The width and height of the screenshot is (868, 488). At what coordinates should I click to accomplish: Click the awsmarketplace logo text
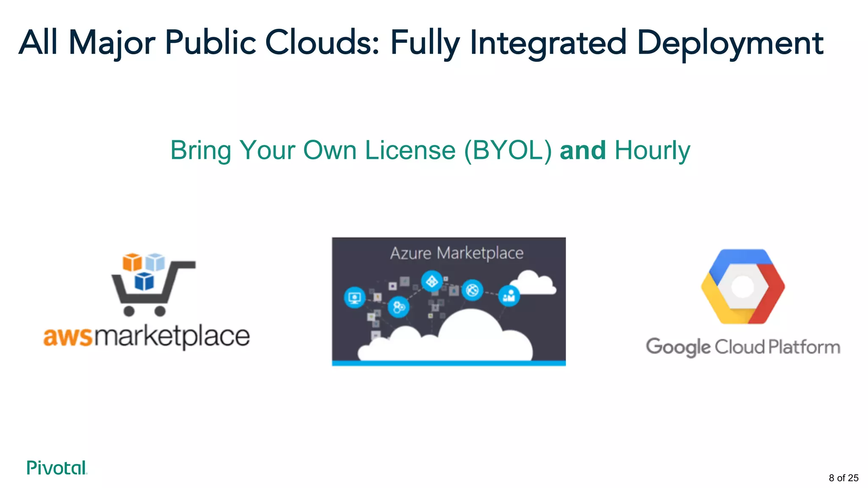[x=147, y=337]
